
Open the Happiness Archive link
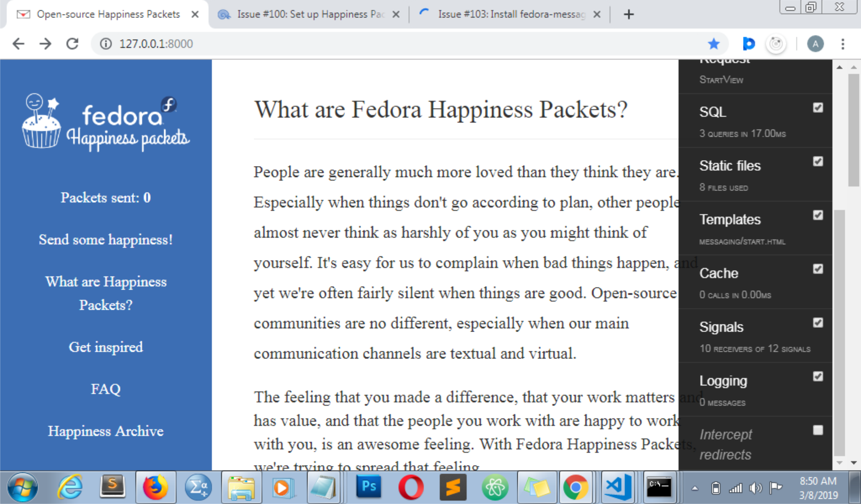click(x=106, y=431)
